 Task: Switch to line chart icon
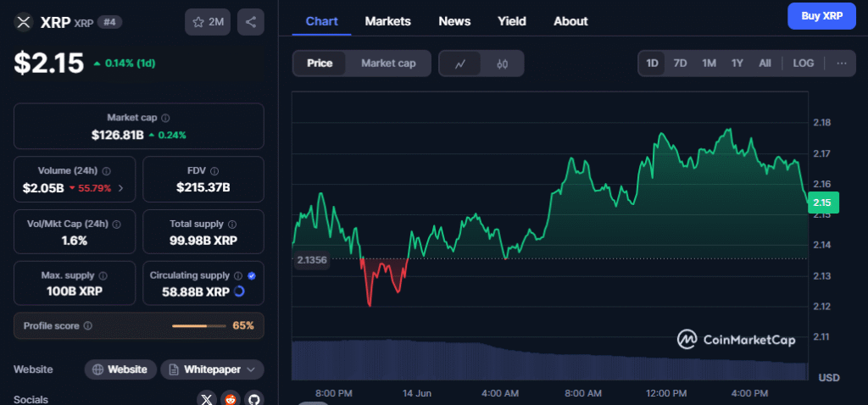[x=460, y=64]
